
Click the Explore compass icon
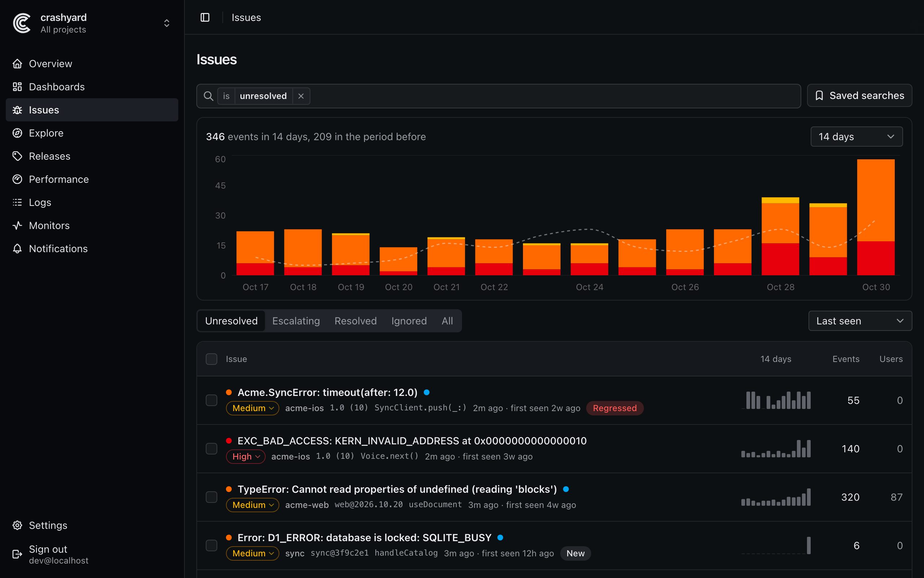coord(17,133)
